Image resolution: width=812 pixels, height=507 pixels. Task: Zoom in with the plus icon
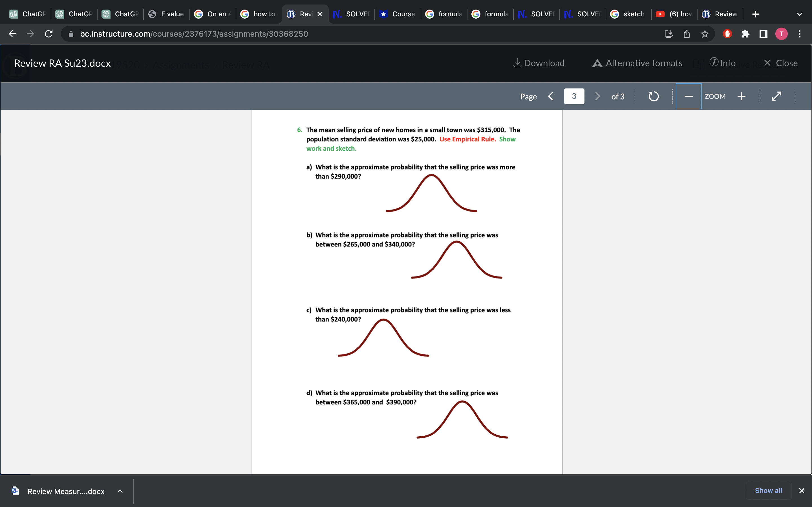pos(742,97)
